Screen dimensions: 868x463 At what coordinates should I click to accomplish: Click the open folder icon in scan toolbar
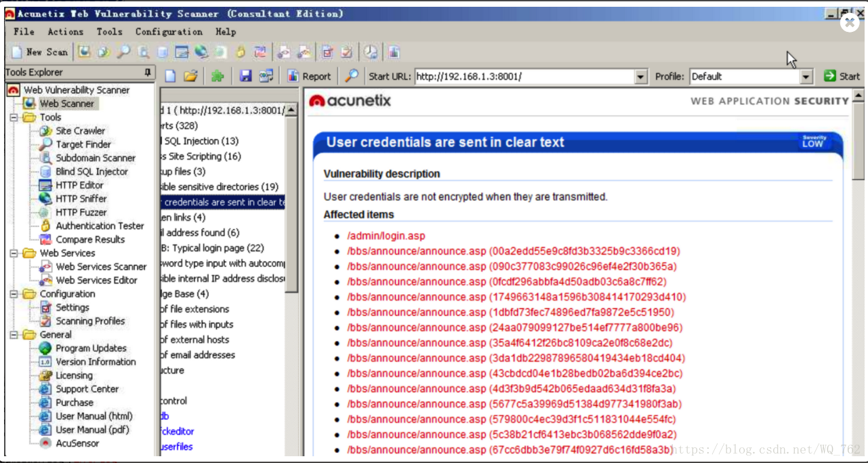click(x=190, y=76)
